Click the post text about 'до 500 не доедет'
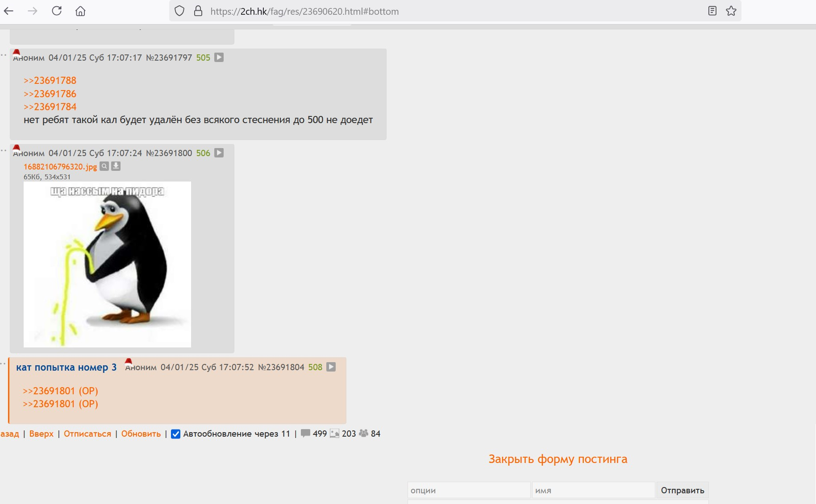The height and width of the screenshot is (504, 816). pos(198,120)
